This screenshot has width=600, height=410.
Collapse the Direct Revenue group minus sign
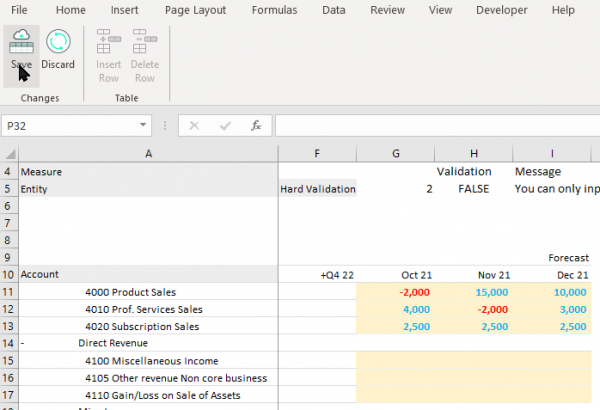[x=22, y=342]
